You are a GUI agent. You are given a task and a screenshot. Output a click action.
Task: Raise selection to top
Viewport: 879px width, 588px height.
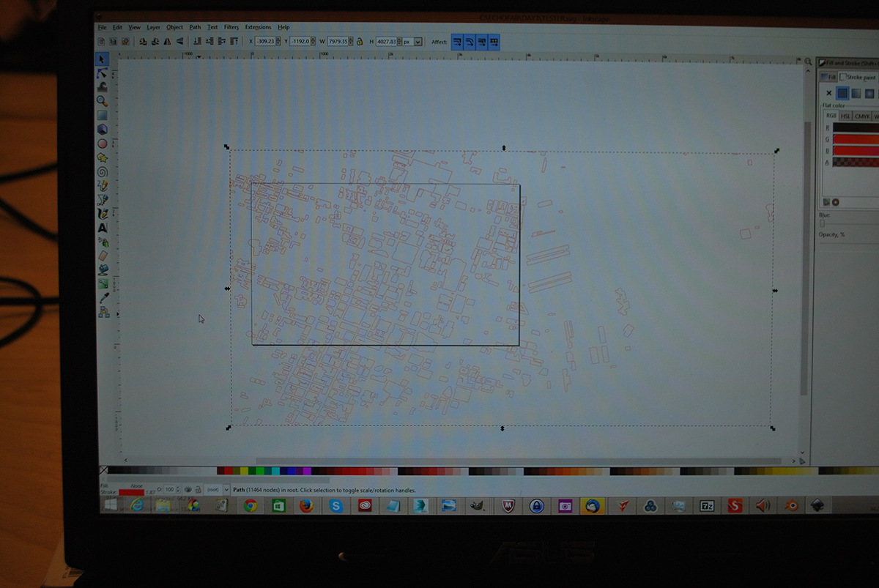click(234, 42)
